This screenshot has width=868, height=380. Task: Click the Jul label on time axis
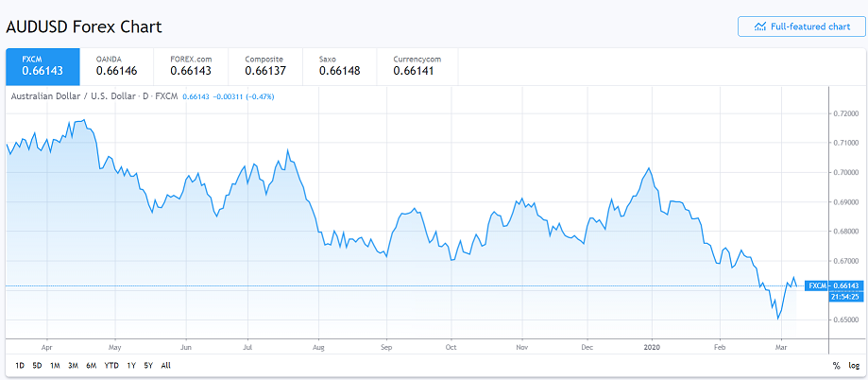coord(247,347)
